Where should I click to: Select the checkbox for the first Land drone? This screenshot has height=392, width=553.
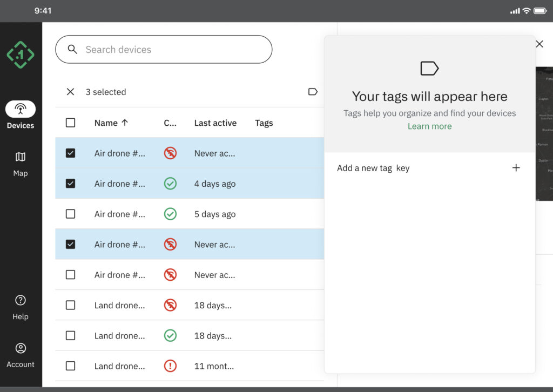click(x=70, y=305)
